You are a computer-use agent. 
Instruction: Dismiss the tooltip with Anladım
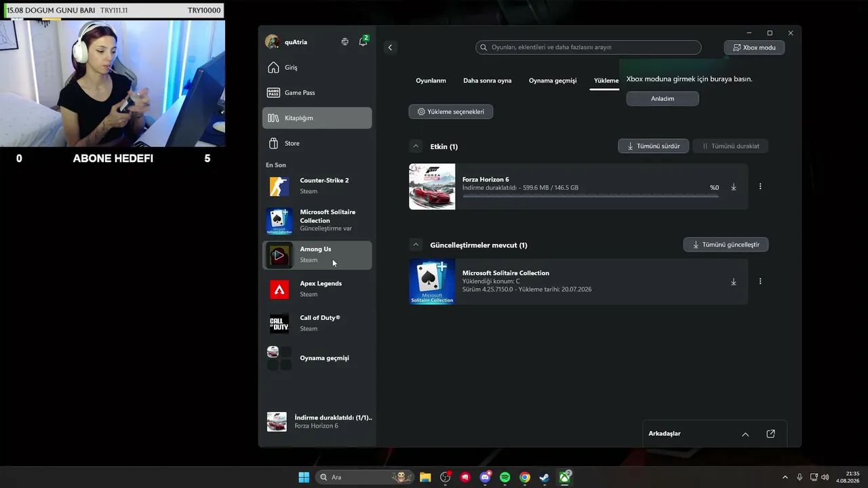tap(663, 98)
